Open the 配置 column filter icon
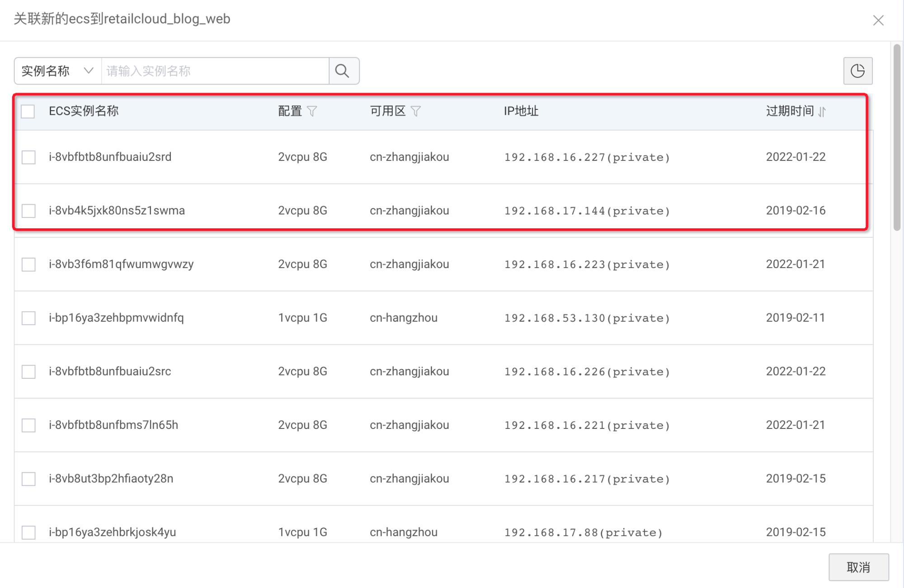This screenshot has width=904, height=588. coord(312,111)
